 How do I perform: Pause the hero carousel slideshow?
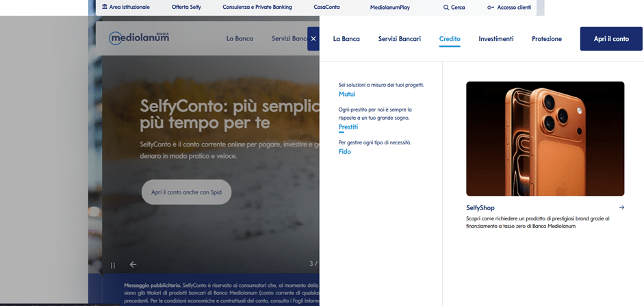[x=113, y=265]
